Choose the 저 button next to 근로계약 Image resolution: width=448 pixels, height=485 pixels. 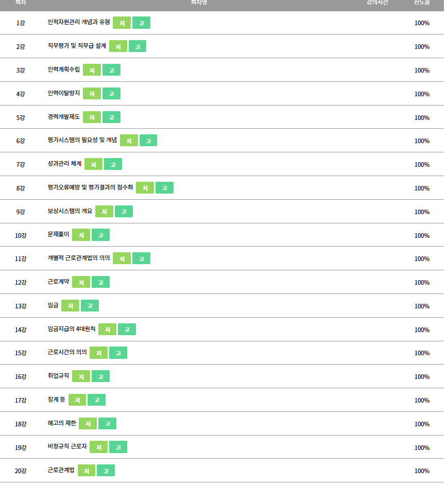point(81,282)
